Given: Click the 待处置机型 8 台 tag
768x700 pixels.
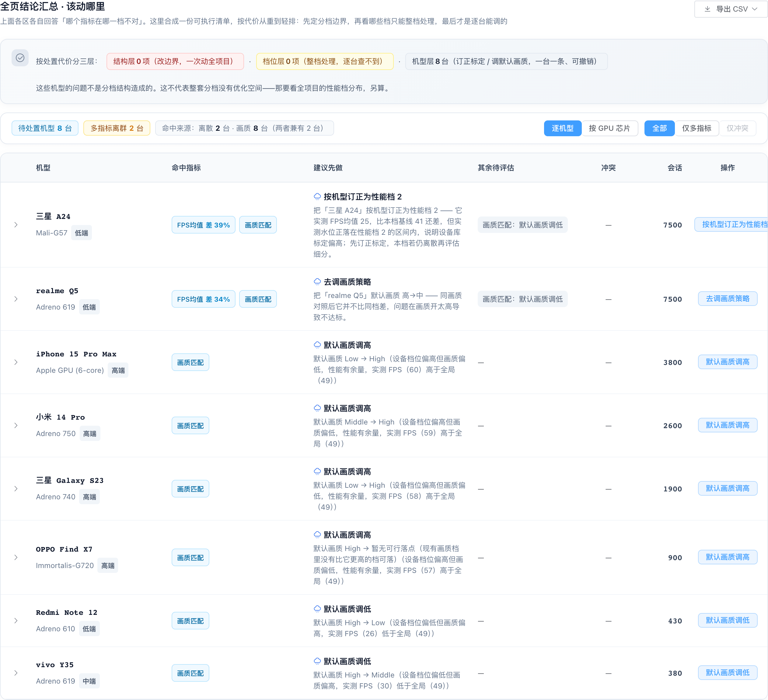Looking at the screenshot, I should tap(45, 128).
